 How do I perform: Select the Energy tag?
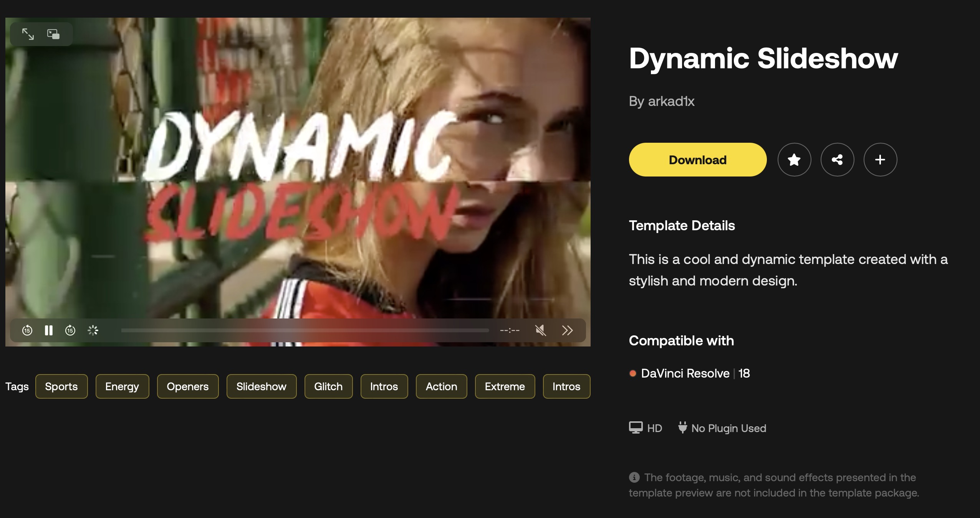pyautogui.click(x=122, y=386)
